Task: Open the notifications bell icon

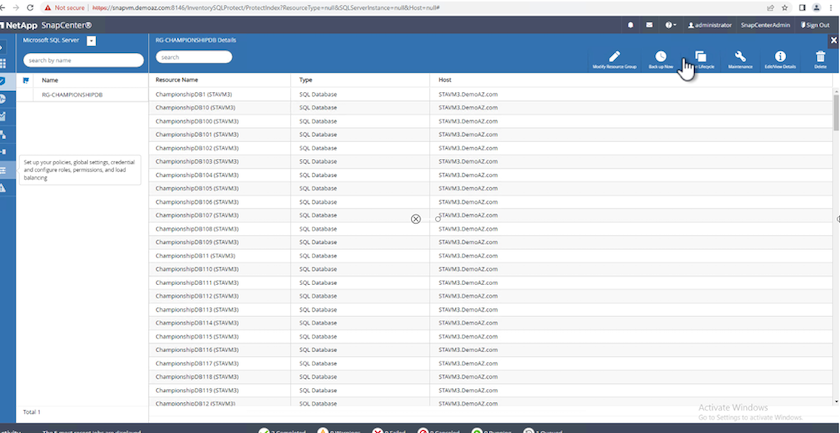Action: [x=631, y=25]
